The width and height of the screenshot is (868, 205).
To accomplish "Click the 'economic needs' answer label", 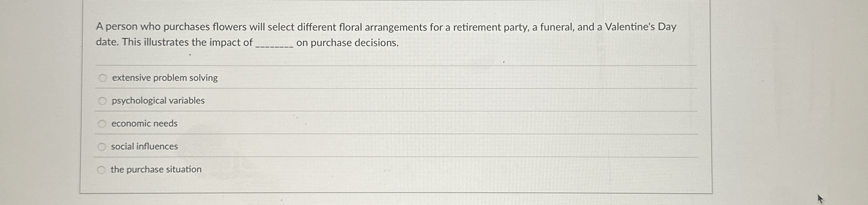I will click(x=144, y=123).
